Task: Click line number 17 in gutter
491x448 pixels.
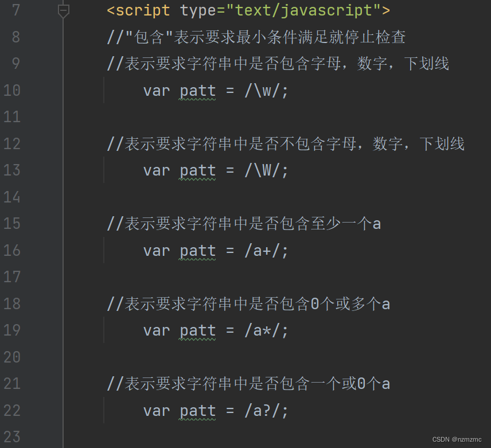Action: 12,277
